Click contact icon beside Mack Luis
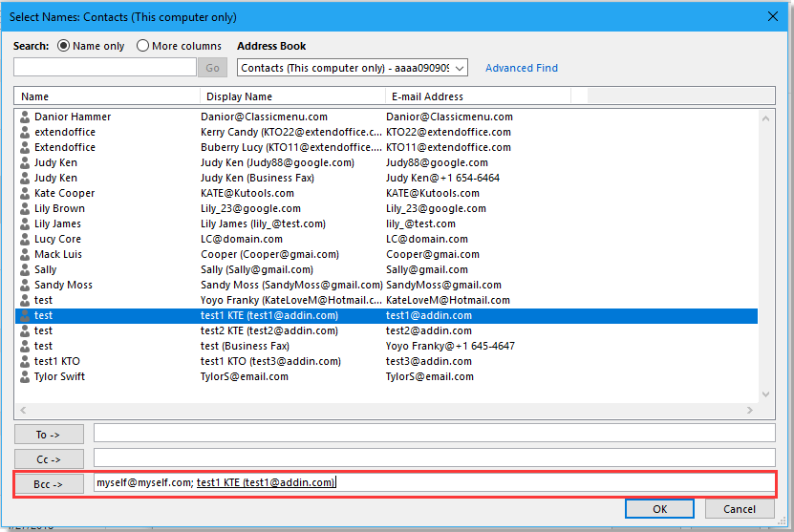This screenshot has width=794, height=532. [25, 254]
